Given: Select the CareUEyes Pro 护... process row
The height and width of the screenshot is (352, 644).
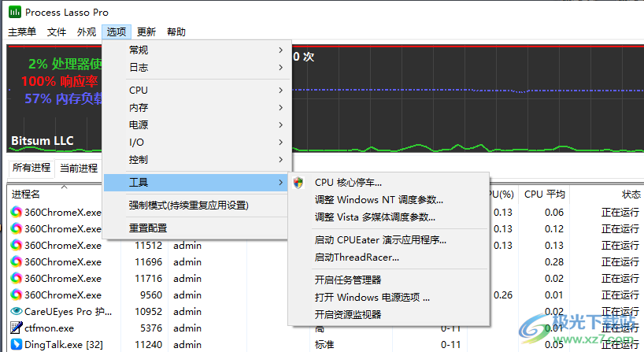Looking at the screenshot, I should 68,311.
